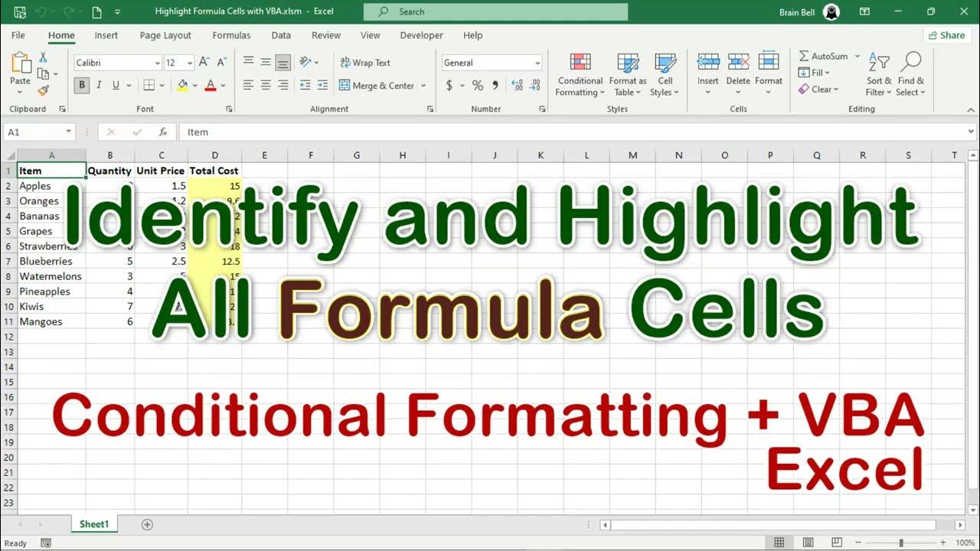Apply comma style format
Screen dimensions: 980x551
click(495, 86)
